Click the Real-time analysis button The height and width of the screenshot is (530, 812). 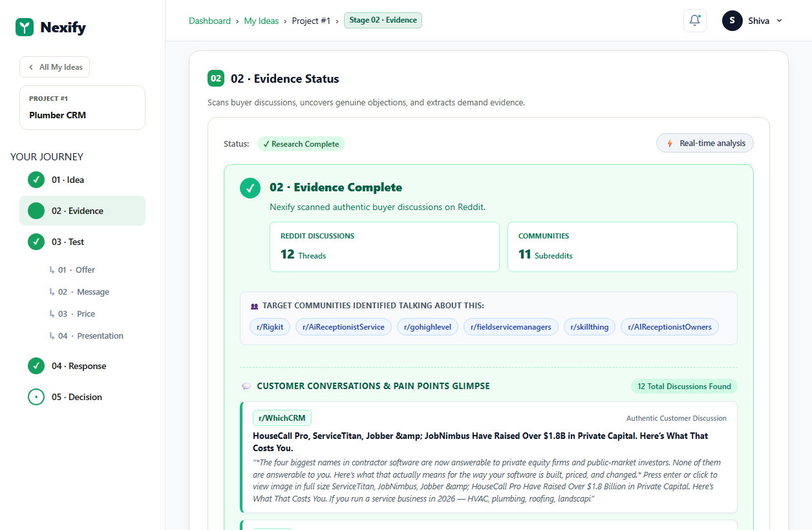tap(705, 143)
